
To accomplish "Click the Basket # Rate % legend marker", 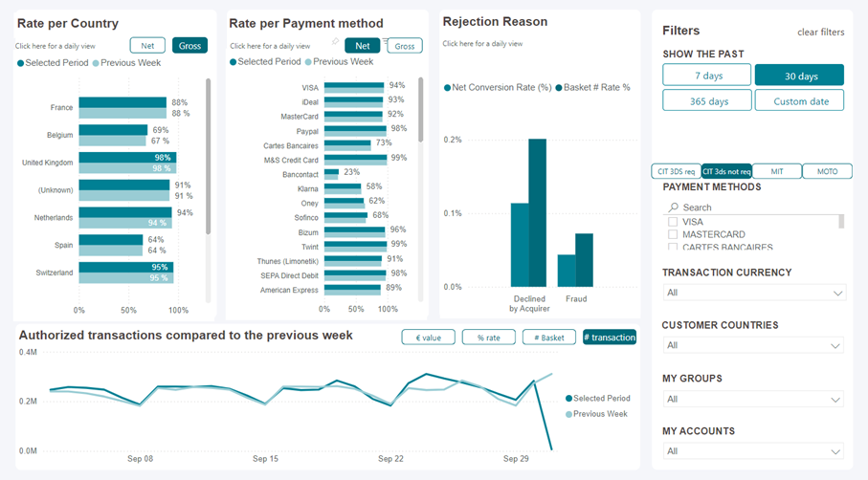I will [x=559, y=88].
